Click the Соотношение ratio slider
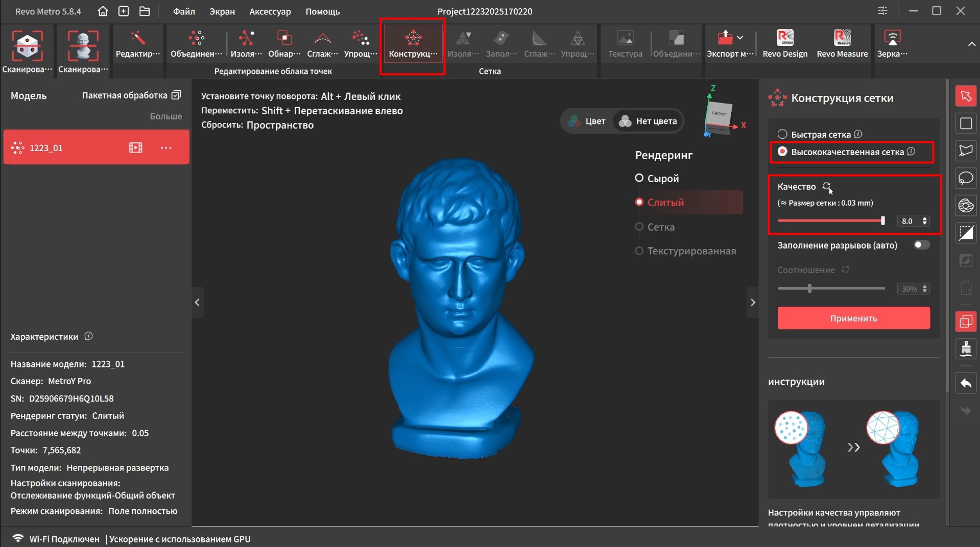The width and height of the screenshot is (980, 547). 831,289
